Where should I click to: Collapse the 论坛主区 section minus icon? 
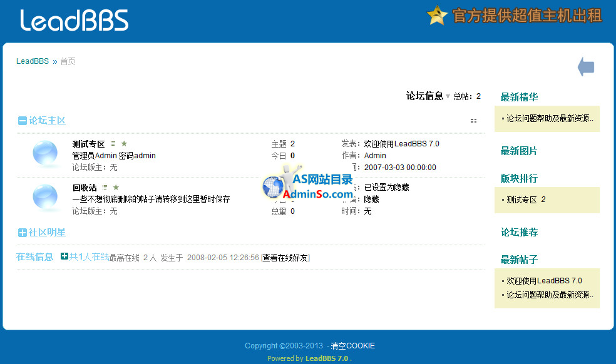[x=23, y=121]
